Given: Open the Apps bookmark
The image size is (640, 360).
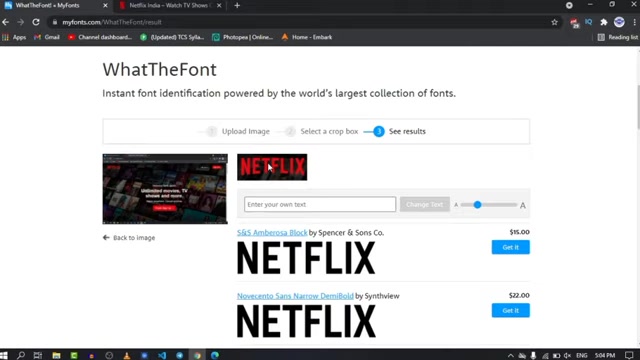Looking at the screenshot, I should click(x=14, y=37).
